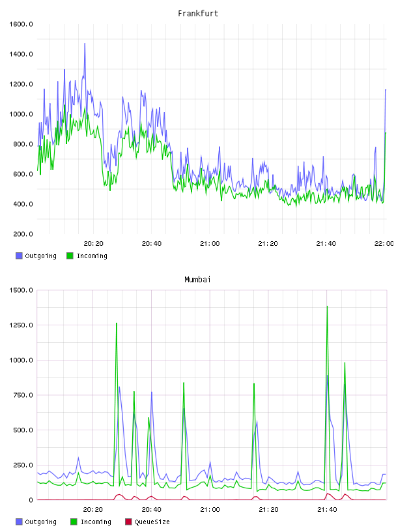
Task: Click the Frankfurt chart title
Action: tap(197, 14)
